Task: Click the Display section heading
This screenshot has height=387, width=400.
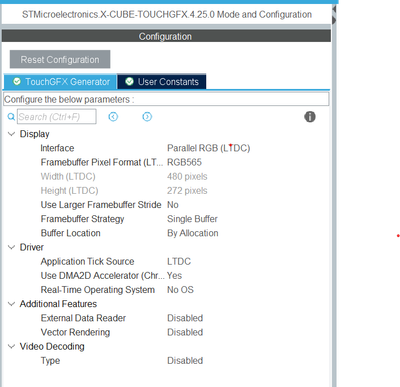Action: 35,134
